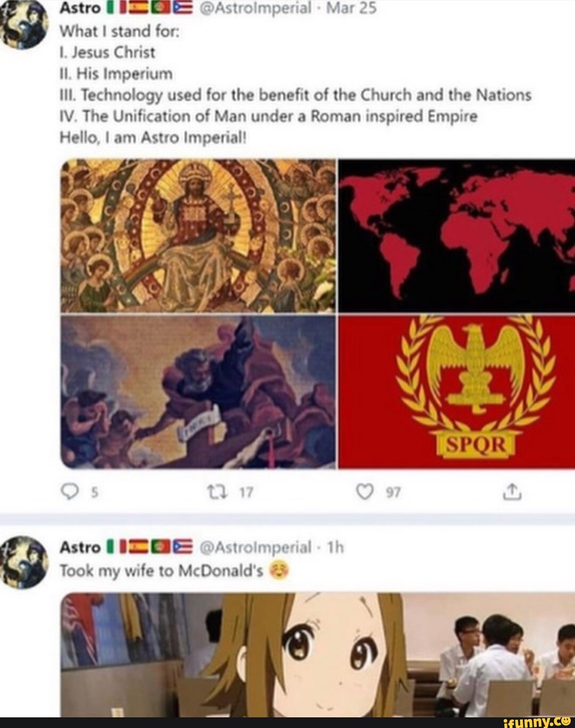Click the Astro display name on second tweet
The image size is (575, 728).
point(80,547)
